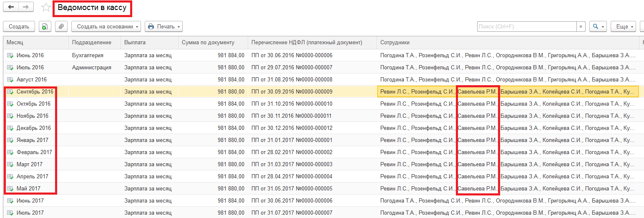Sort by the Выплата column header

pyautogui.click(x=149, y=43)
